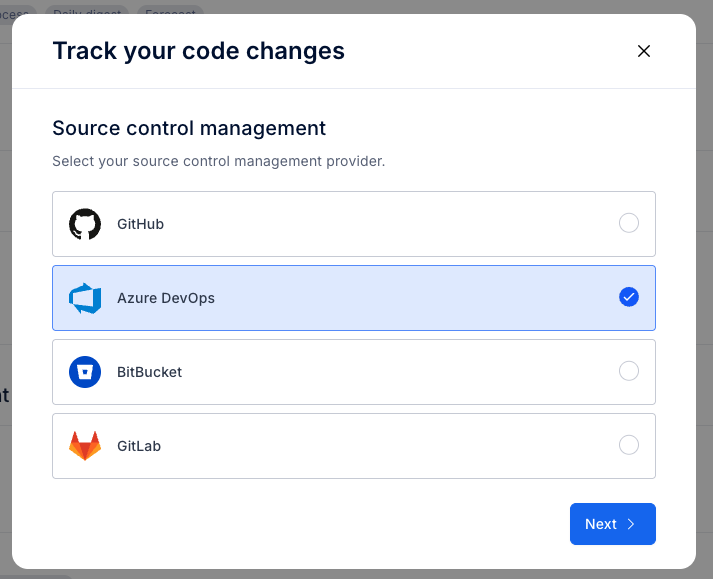The image size is (713, 579).
Task: Click the GitLab fox logo
Action: [85, 446]
